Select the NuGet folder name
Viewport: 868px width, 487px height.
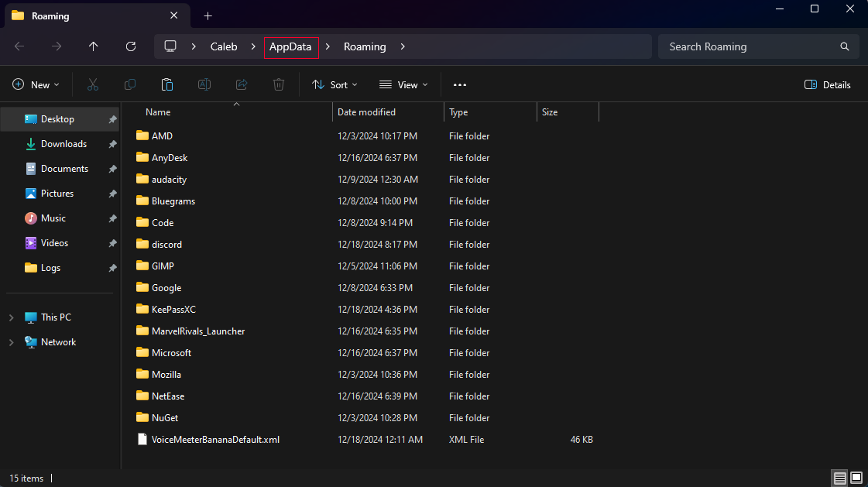(165, 418)
